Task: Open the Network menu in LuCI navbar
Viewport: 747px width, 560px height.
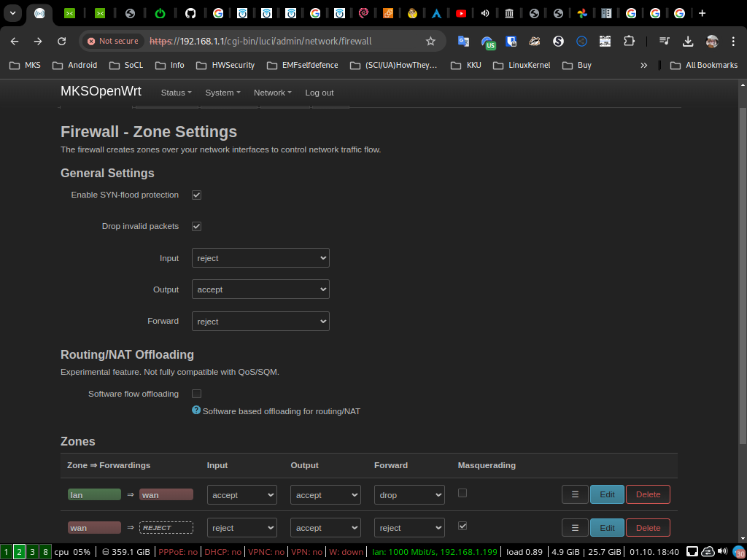Action: (273, 93)
